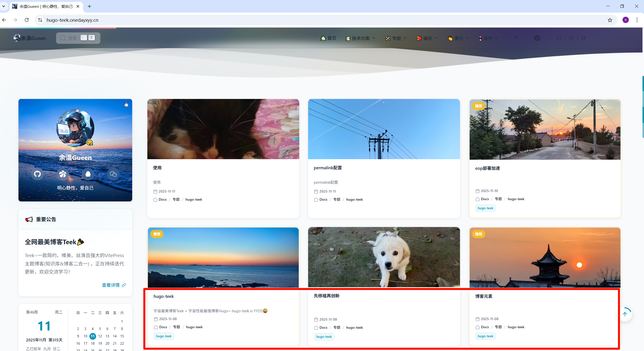Viewport: 644px width, 351px height.
Task: Click the 余温Gueen site logo
Action: point(30,38)
